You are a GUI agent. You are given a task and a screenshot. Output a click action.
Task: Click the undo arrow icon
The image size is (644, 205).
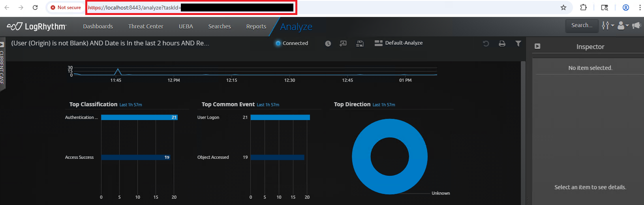pyautogui.click(x=486, y=43)
